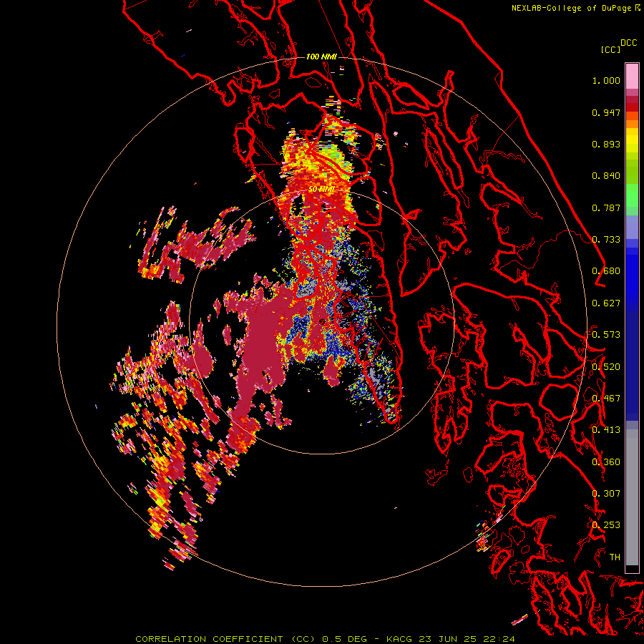Viewport: 644px width, 644px height.
Task: Click the 50 NMI range ring label
Action: 321,190
